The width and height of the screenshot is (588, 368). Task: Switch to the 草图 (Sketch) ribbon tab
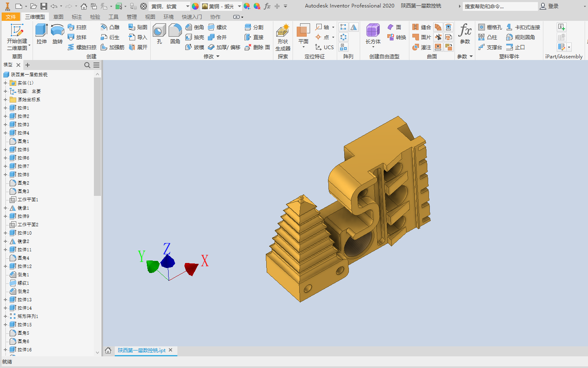coord(58,17)
